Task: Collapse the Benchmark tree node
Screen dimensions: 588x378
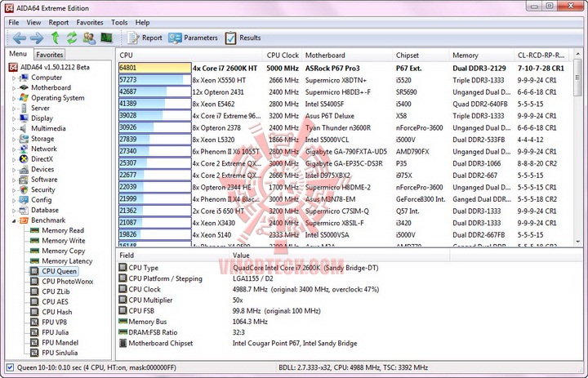Action: coord(14,220)
